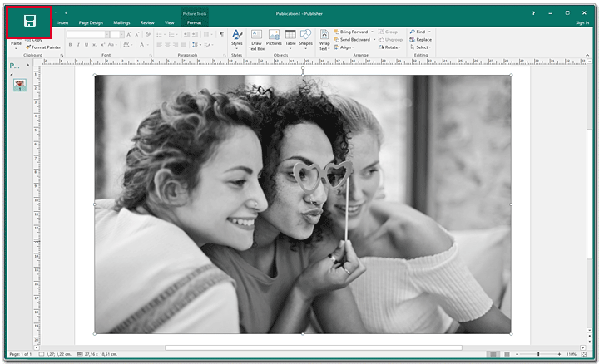The image size is (599, 364).
Task: Align text left
Action: (x=159, y=45)
